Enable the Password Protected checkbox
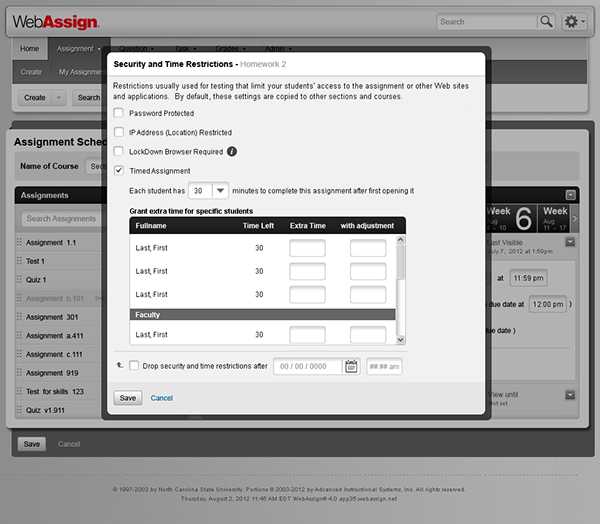This screenshot has width=600, height=524. point(119,114)
